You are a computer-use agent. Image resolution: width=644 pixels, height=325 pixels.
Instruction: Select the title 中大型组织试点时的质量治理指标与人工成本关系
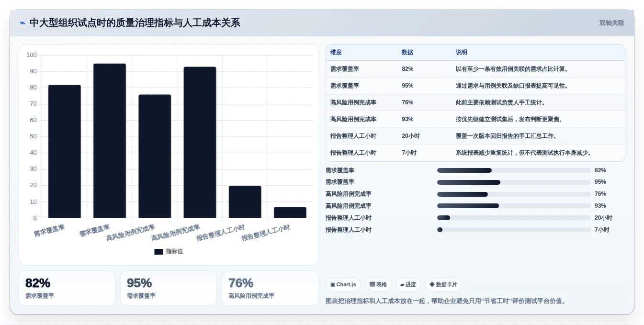tap(135, 23)
